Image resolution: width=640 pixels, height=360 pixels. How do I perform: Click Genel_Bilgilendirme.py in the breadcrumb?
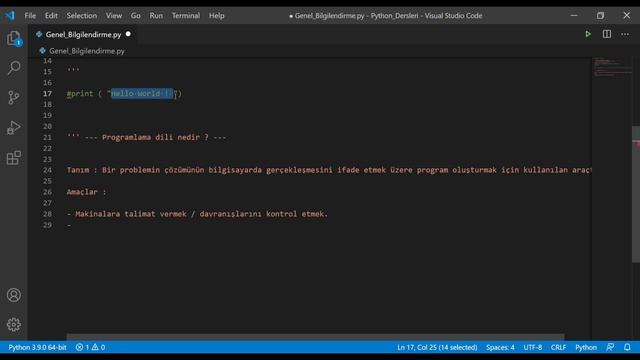(87, 51)
